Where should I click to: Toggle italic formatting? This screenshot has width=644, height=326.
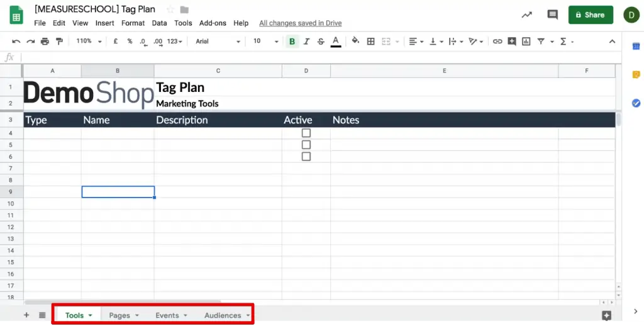click(306, 41)
